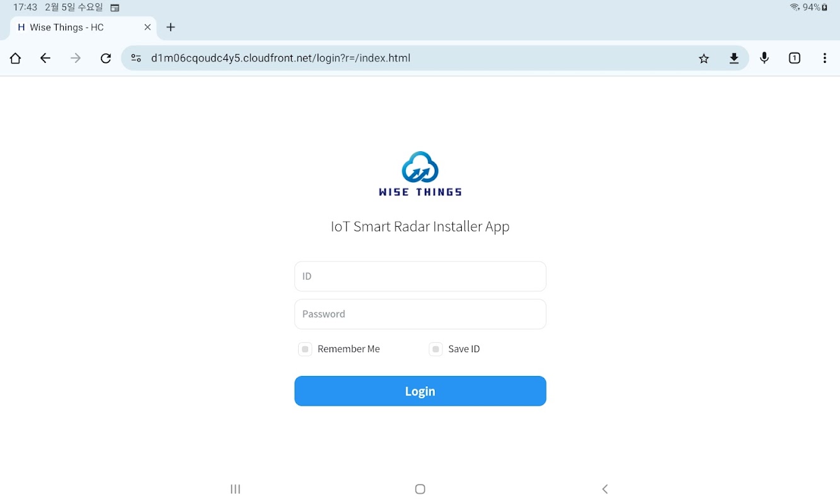The height and width of the screenshot is (504, 840).
Task: Bookmark this page with the star icon
Action: [x=704, y=59]
